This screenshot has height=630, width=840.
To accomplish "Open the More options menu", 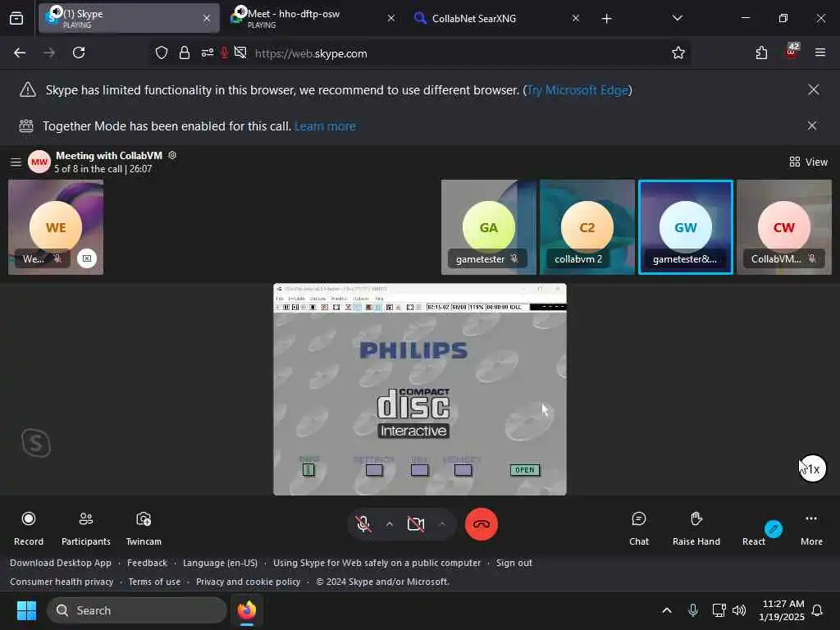I will click(811, 527).
